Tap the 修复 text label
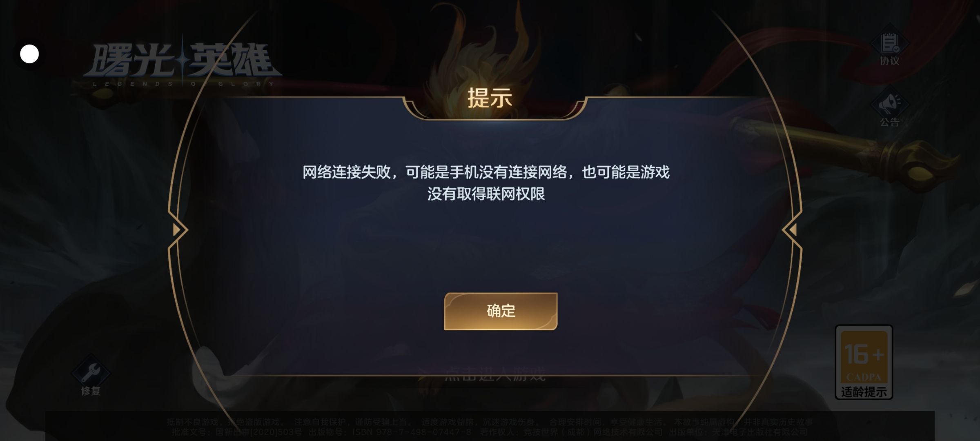 (91, 391)
